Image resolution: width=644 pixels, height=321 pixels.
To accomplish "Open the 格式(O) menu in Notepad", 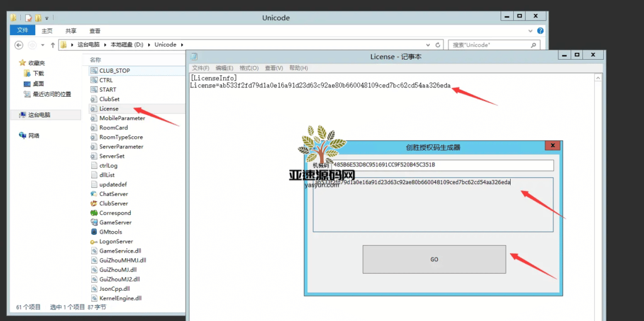I will [x=249, y=68].
